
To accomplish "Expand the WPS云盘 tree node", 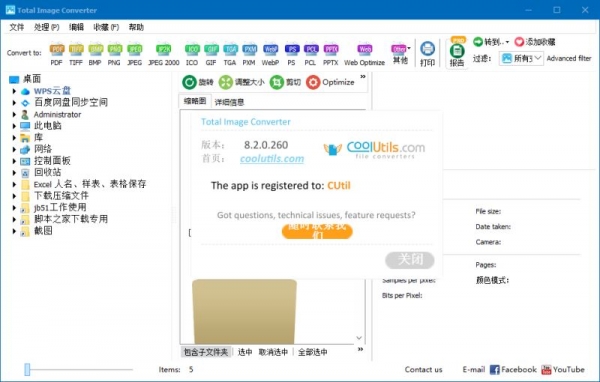I will (x=14, y=91).
